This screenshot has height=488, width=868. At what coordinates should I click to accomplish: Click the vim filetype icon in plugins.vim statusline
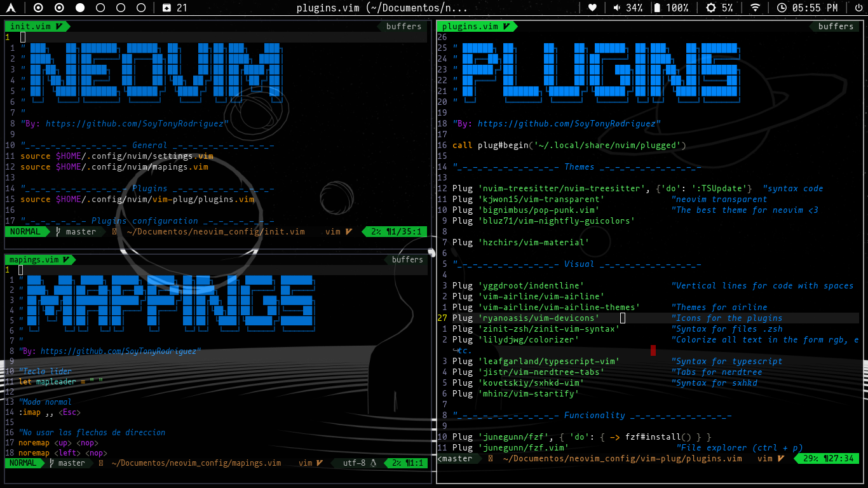click(x=781, y=458)
